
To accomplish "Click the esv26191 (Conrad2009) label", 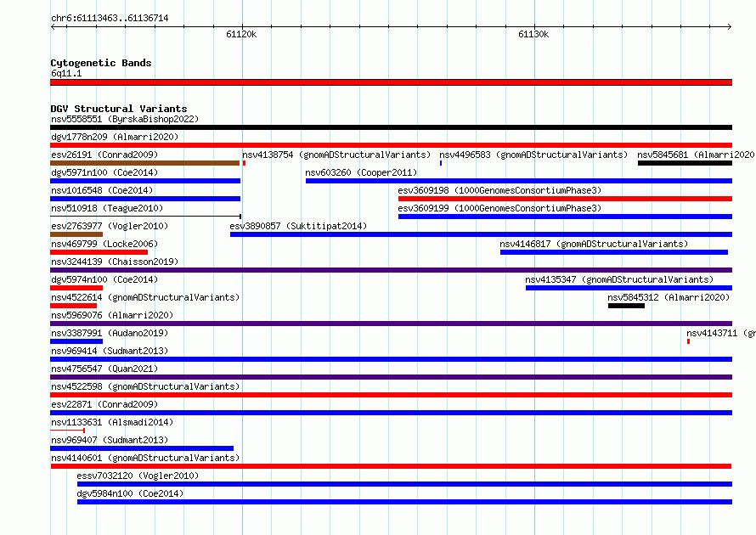I will pos(104,155).
